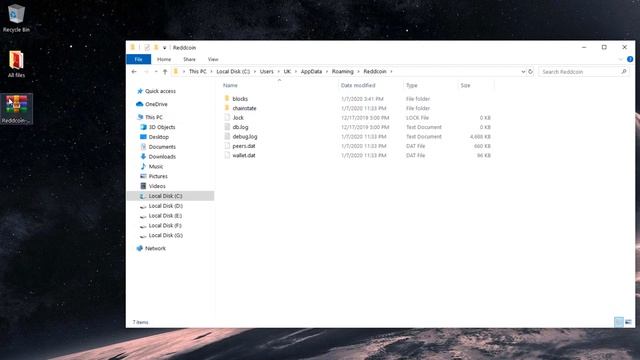The height and width of the screenshot is (360, 640).
Task: Open 3D Objects in the navigation pane
Action: click(x=162, y=127)
